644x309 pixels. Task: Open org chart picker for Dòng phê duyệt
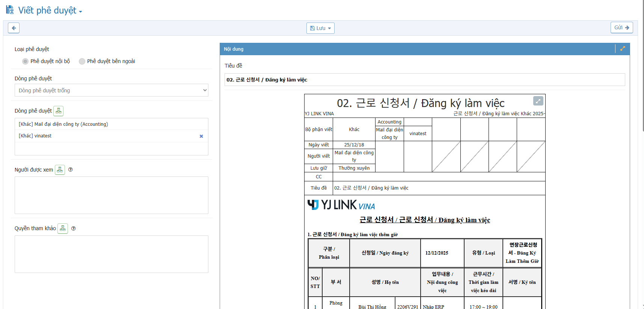coord(59,111)
